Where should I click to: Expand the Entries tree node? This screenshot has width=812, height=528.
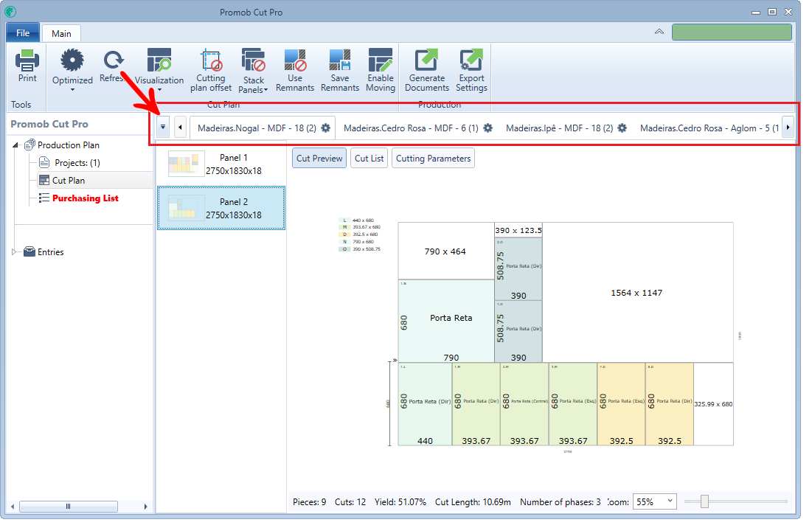click(x=14, y=252)
